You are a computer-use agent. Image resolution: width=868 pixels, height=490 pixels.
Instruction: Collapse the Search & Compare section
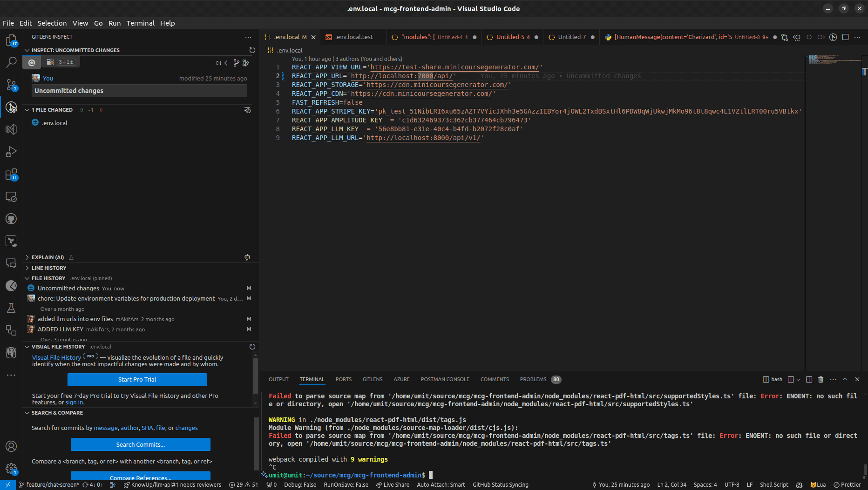tap(27, 413)
